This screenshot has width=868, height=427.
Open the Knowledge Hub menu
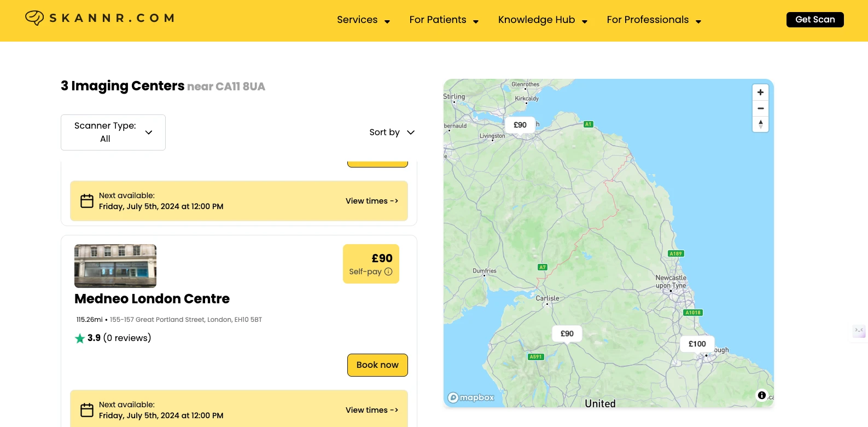[543, 20]
